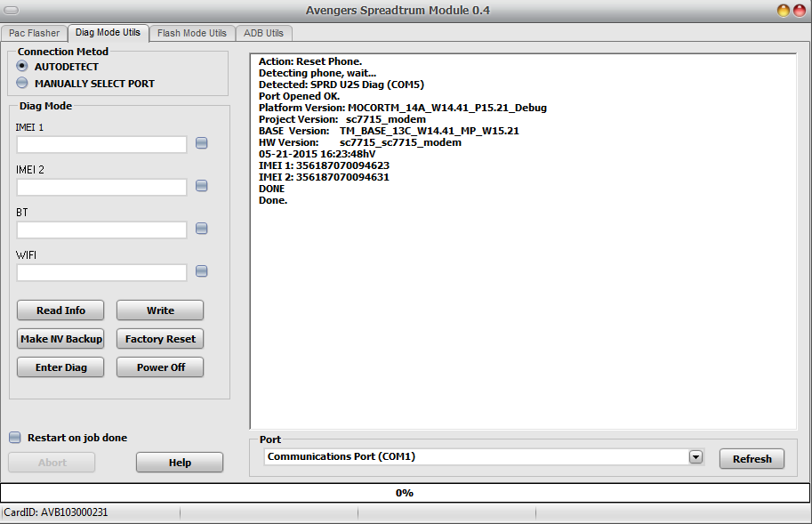Click the Read Info button
The image size is (812, 524).
[x=60, y=310]
